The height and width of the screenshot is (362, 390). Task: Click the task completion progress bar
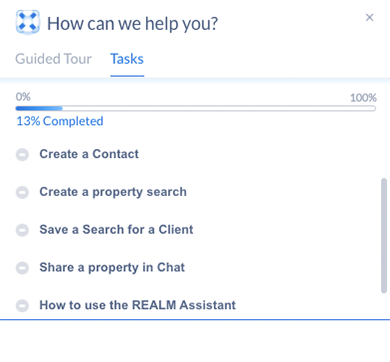[x=196, y=108]
